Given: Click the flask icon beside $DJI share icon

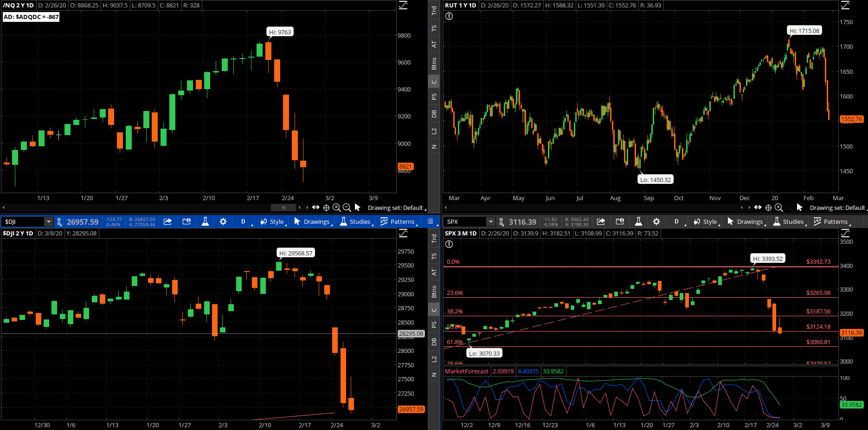Looking at the screenshot, I should coord(205,222).
